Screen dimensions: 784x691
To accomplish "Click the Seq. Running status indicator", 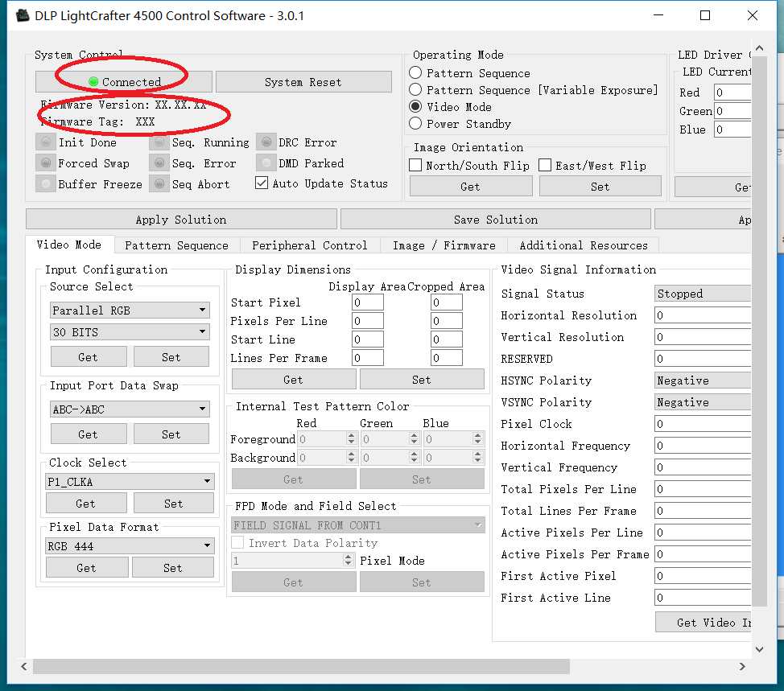I will click(159, 142).
